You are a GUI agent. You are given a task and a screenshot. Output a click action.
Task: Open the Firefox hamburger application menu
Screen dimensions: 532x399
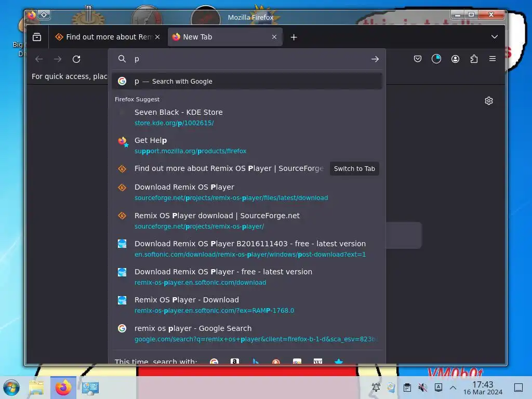click(493, 59)
